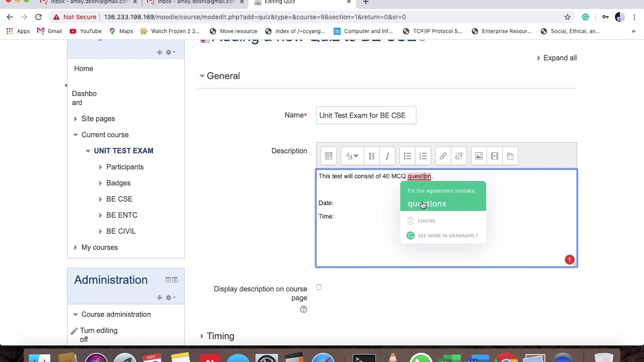Open BE CIVIL section link

[x=121, y=231]
